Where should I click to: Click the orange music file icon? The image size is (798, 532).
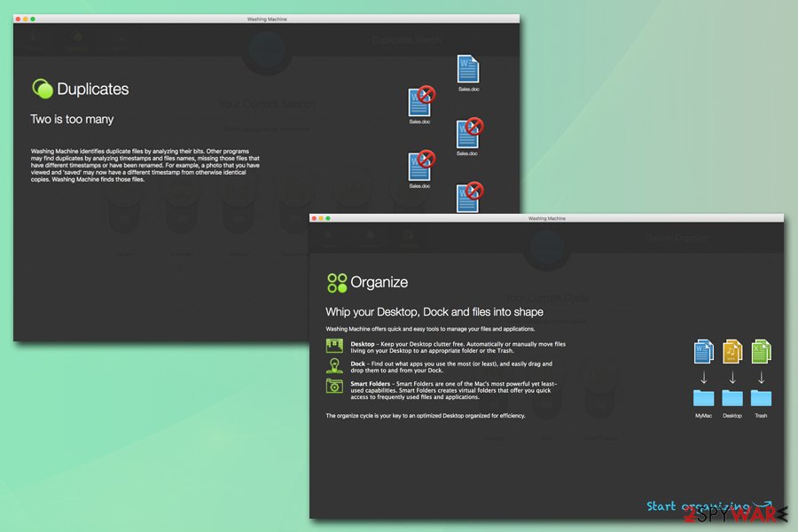(732, 351)
